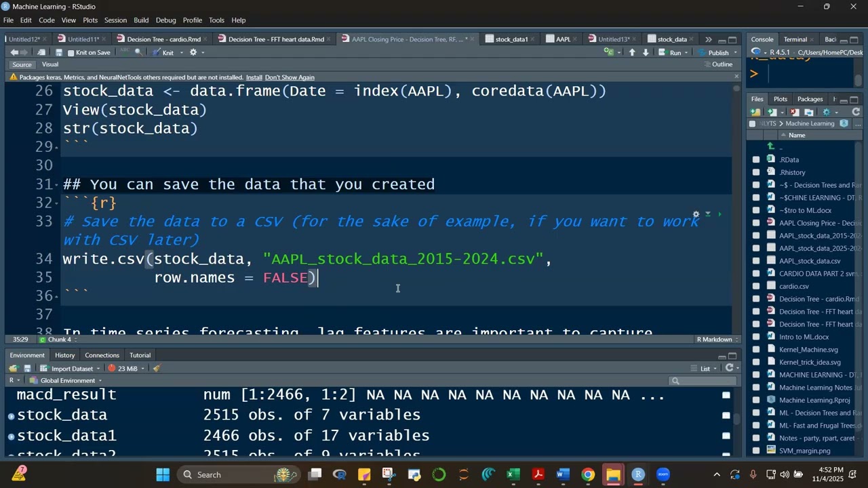The width and height of the screenshot is (868, 488).
Task: Click the find/replace magnifier icon in editor toolbar
Action: [138, 52]
